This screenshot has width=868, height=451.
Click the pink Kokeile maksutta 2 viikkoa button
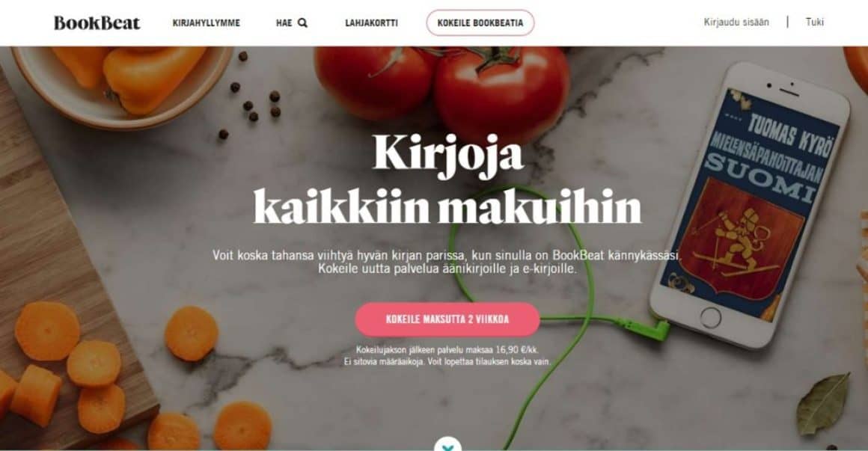(x=447, y=319)
